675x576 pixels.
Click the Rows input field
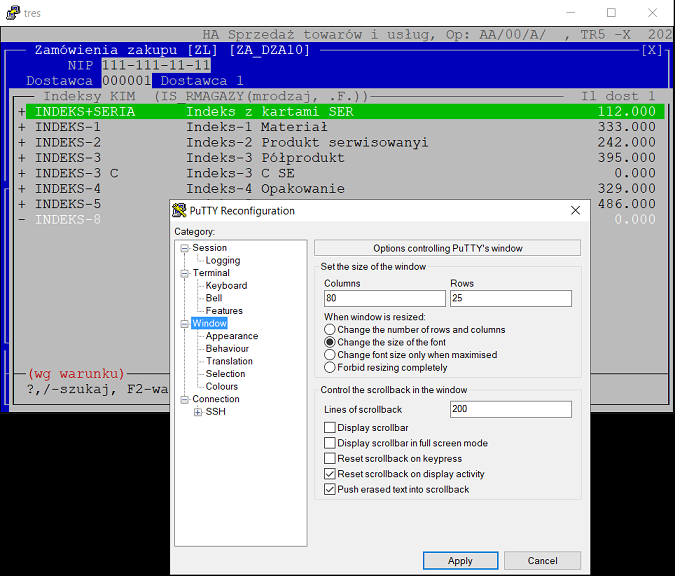(x=511, y=298)
